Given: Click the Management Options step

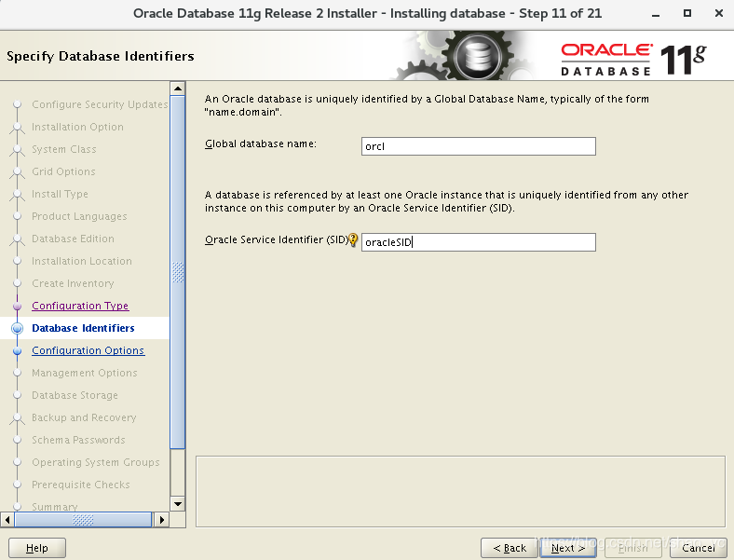Looking at the screenshot, I should coord(84,373).
